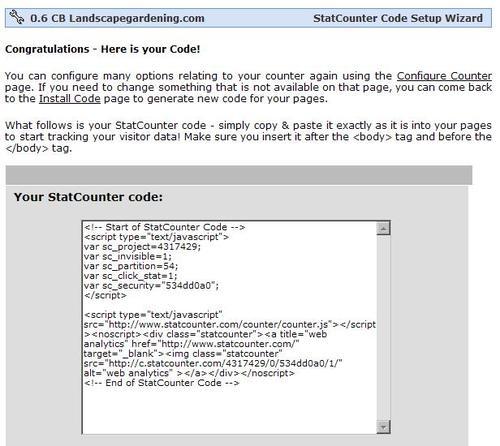Screen dimensions: 500x446
Task: Click the scrollbar down arrow in code box
Action: 383,427
